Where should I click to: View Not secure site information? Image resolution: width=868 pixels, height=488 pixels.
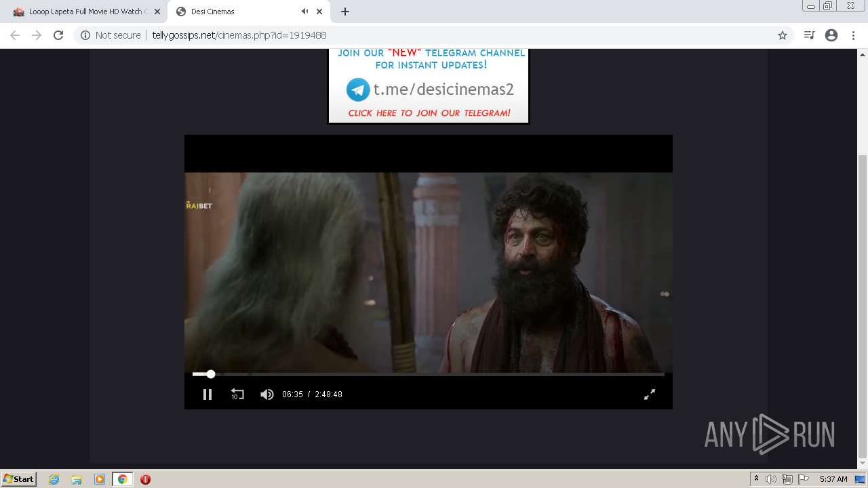click(111, 35)
